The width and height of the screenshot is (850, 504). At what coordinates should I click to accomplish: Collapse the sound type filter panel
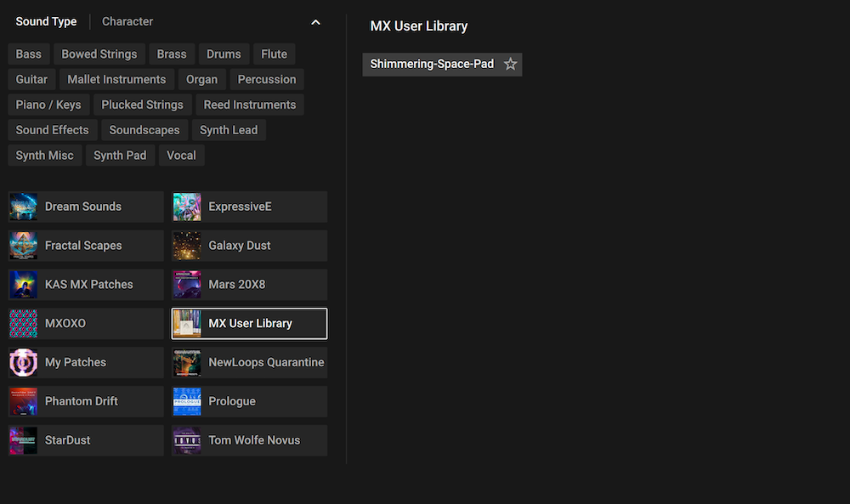point(315,22)
